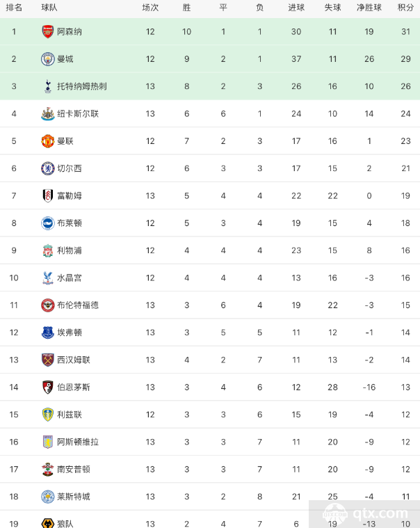Viewport: 420px width, 528px height.
Task: Click the Arsenal club crest icon
Action: pyautogui.click(x=48, y=32)
